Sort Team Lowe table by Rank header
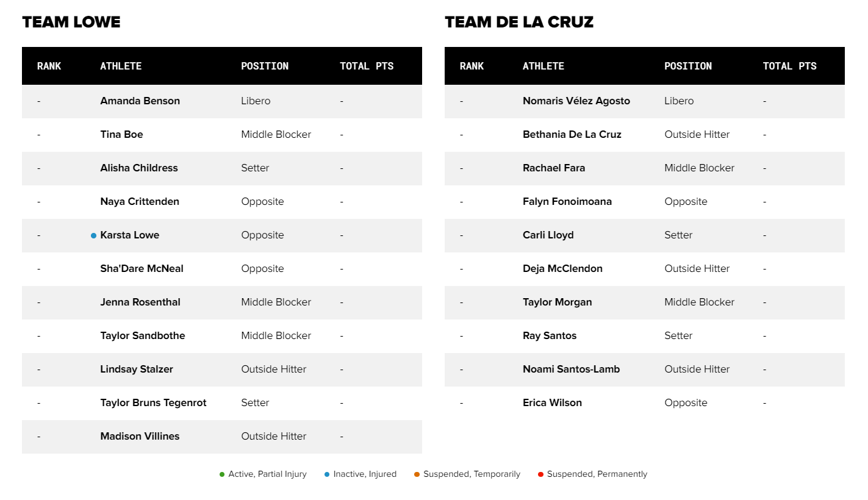Image resolution: width=868 pixels, height=500 pixels. tap(49, 66)
